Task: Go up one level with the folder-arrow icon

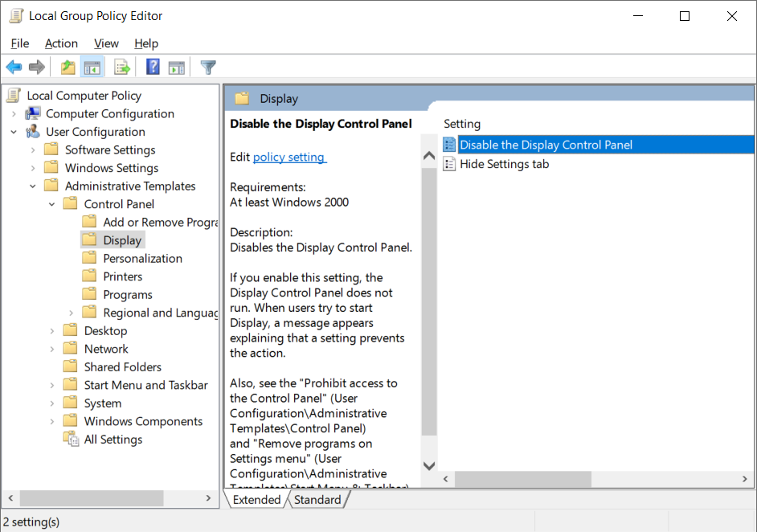Action: (68, 68)
